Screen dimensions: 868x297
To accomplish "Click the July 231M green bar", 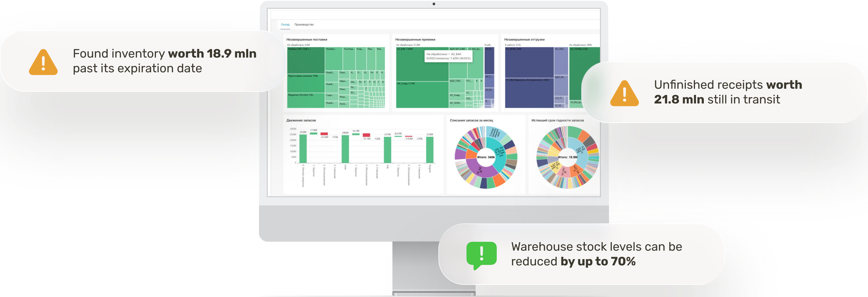I will coord(387,150).
